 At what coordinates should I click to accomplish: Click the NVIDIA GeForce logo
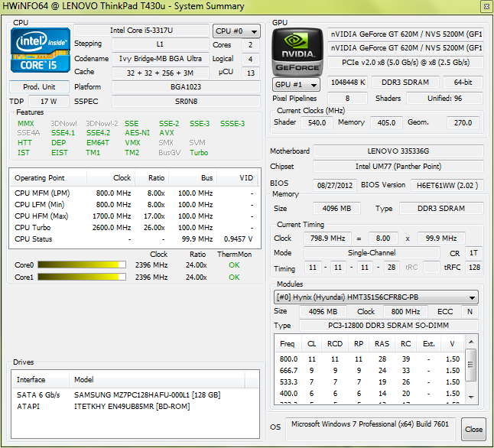tap(297, 51)
